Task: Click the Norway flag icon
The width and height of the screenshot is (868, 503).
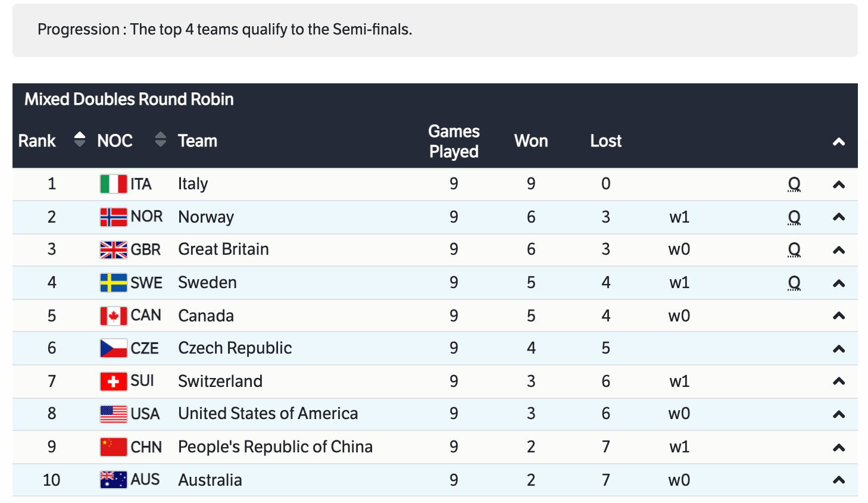Action: (113, 217)
